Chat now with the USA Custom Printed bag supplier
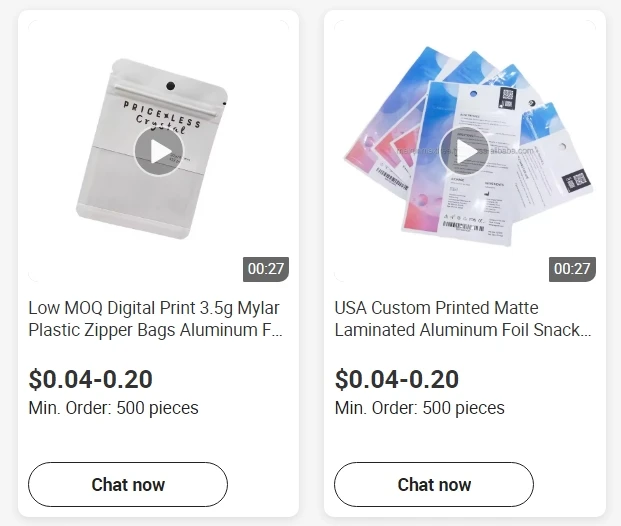 (434, 485)
